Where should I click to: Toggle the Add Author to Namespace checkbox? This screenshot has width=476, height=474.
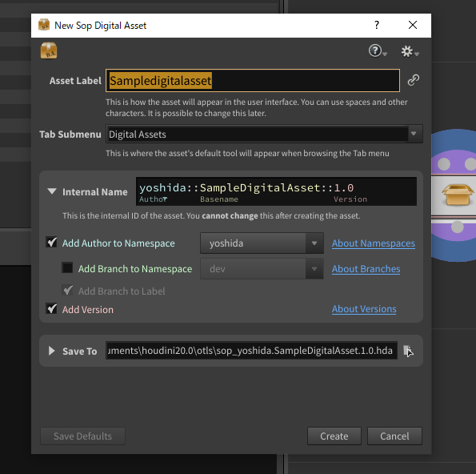[x=52, y=242]
